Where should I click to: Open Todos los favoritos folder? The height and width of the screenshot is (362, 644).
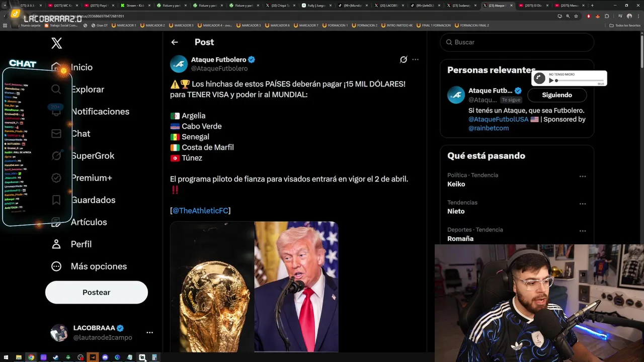coord(624,25)
